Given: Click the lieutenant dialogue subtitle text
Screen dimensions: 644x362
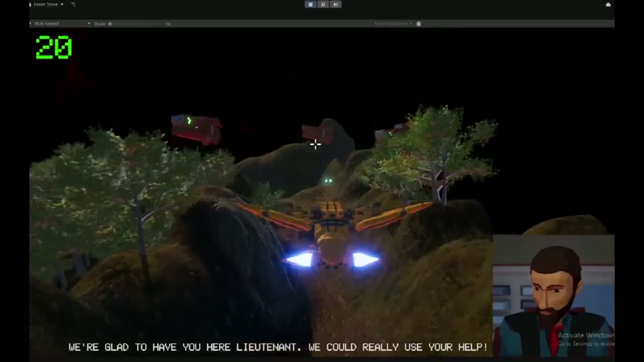Looking at the screenshot, I should coord(278,347).
